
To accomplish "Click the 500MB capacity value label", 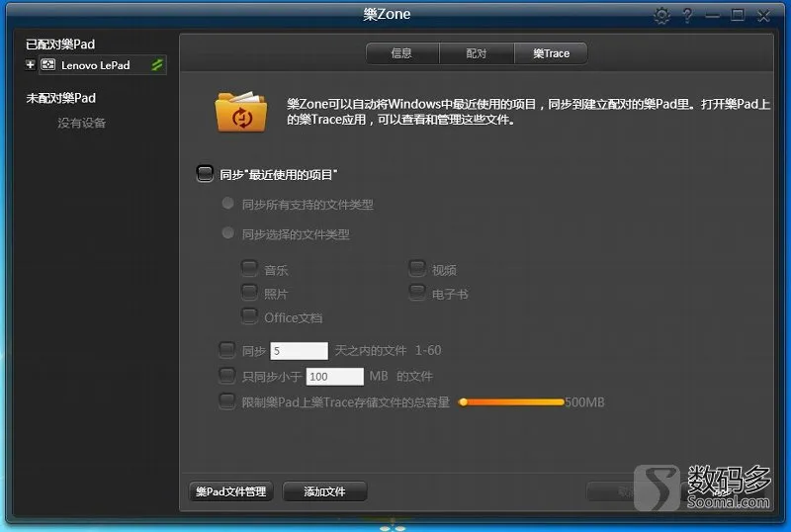I will [584, 402].
